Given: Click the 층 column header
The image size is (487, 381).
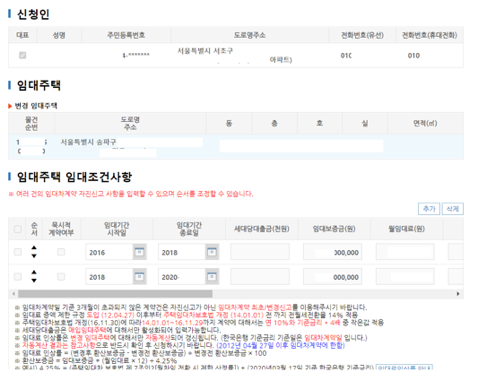Looking at the screenshot, I should click(x=274, y=123).
